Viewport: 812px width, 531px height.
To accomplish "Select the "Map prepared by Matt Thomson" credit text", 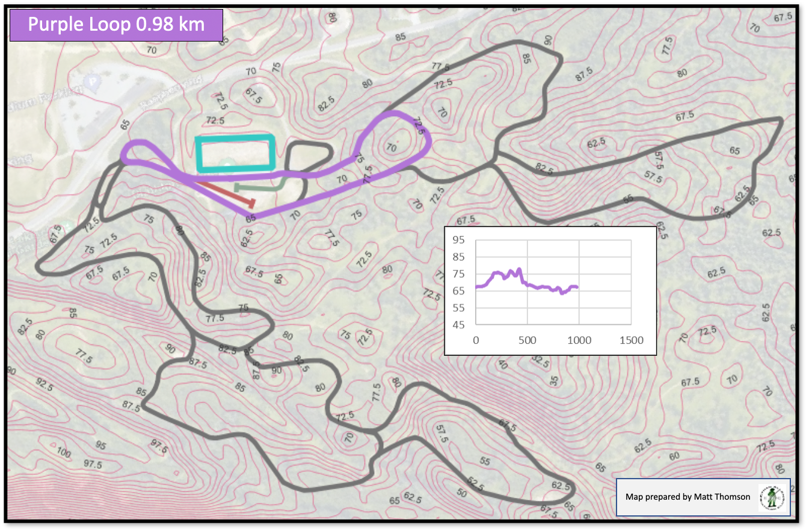I will [688, 497].
